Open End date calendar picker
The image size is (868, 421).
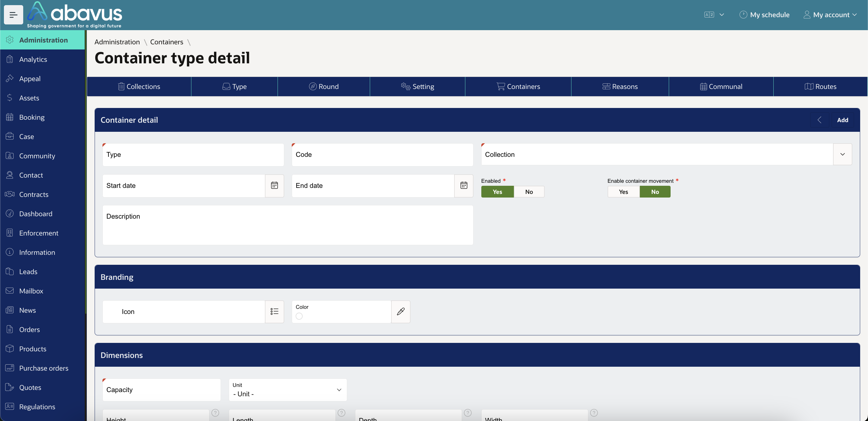[464, 185]
